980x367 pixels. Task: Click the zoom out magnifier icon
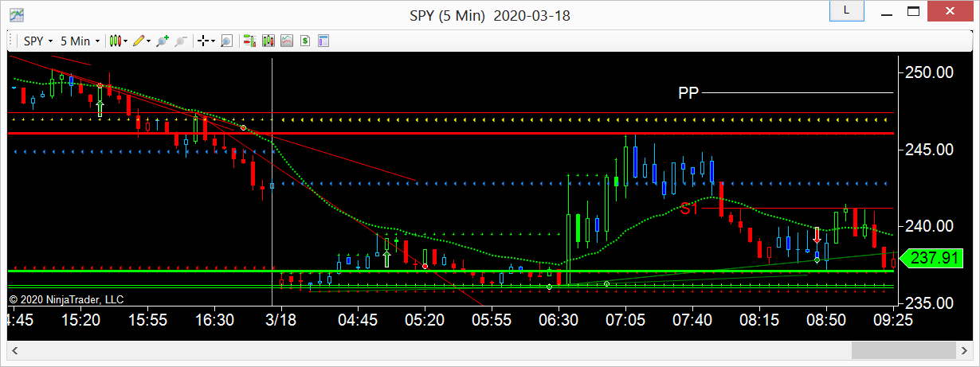181,41
